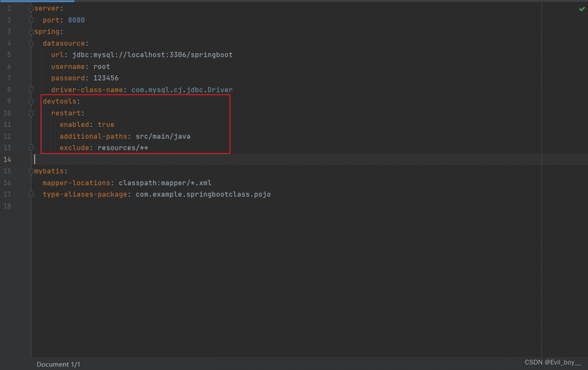Click fold end marker on port line
Image resolution: width=588 pixels, height=370 pixels.
click(31, 20)
